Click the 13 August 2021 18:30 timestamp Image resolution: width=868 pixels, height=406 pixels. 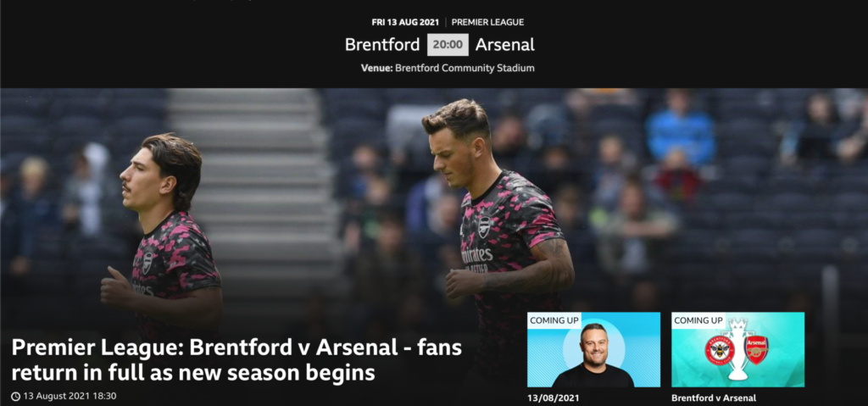point(70,396)
